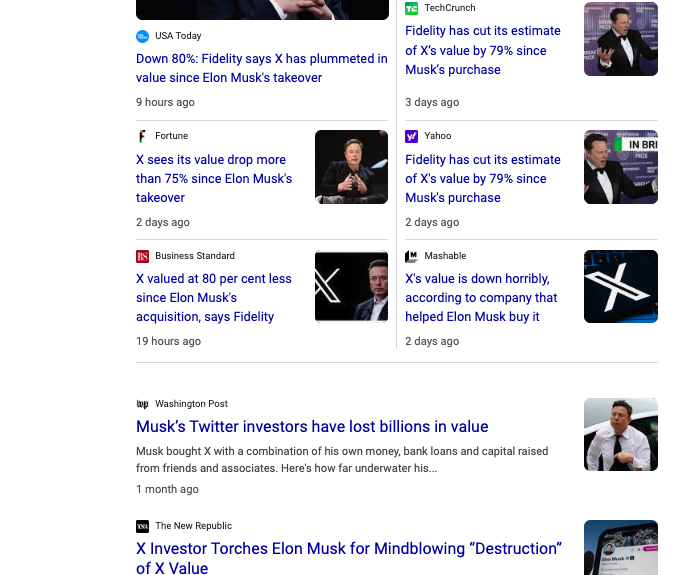679x575 pixels.
Task: Click the TechCrunch logo icon
Action: (411, 8)
